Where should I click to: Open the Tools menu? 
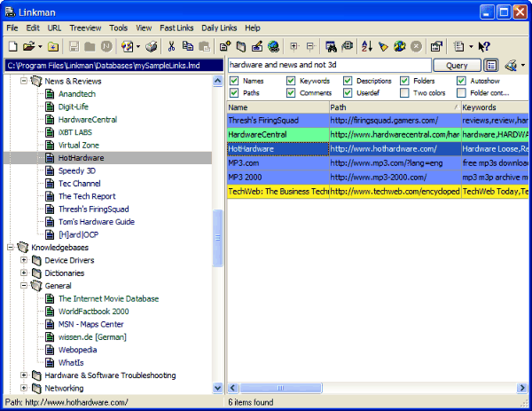(x=118, y=28)
